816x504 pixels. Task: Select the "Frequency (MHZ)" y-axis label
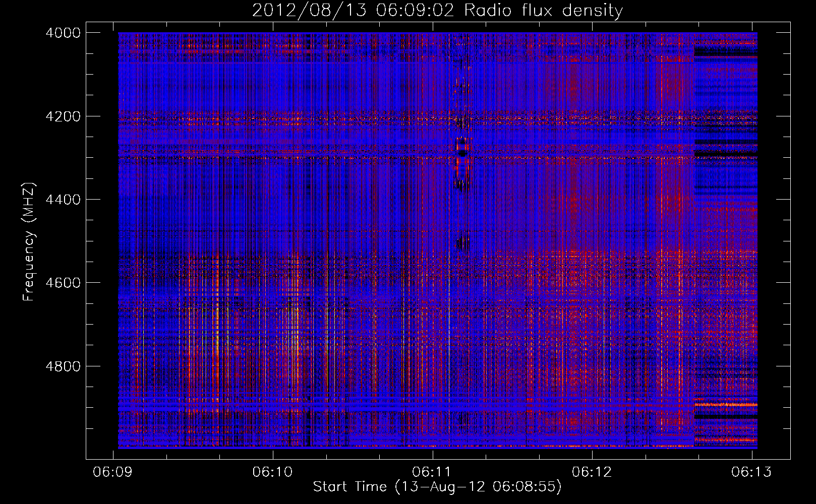coord(29,242)
